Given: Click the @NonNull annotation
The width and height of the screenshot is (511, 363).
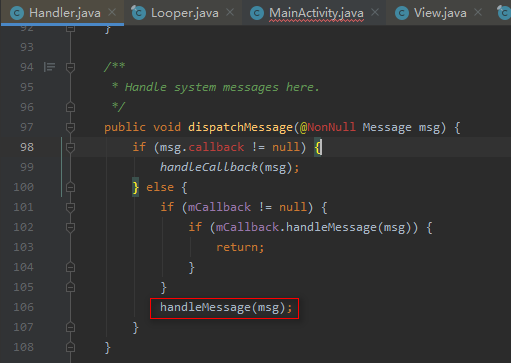Looking at the screenshot, I should (328, 127).
